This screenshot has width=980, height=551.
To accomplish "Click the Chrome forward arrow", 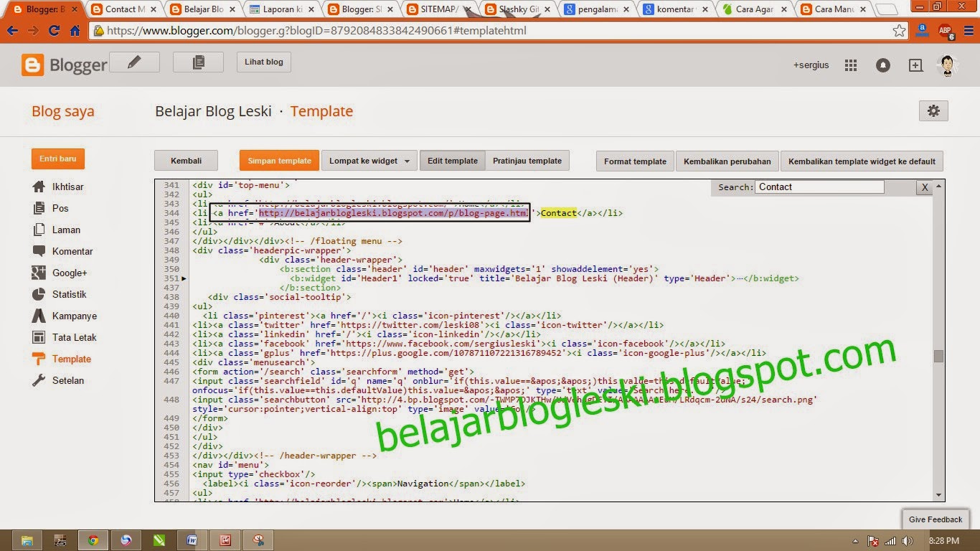I will pos(33,31).
